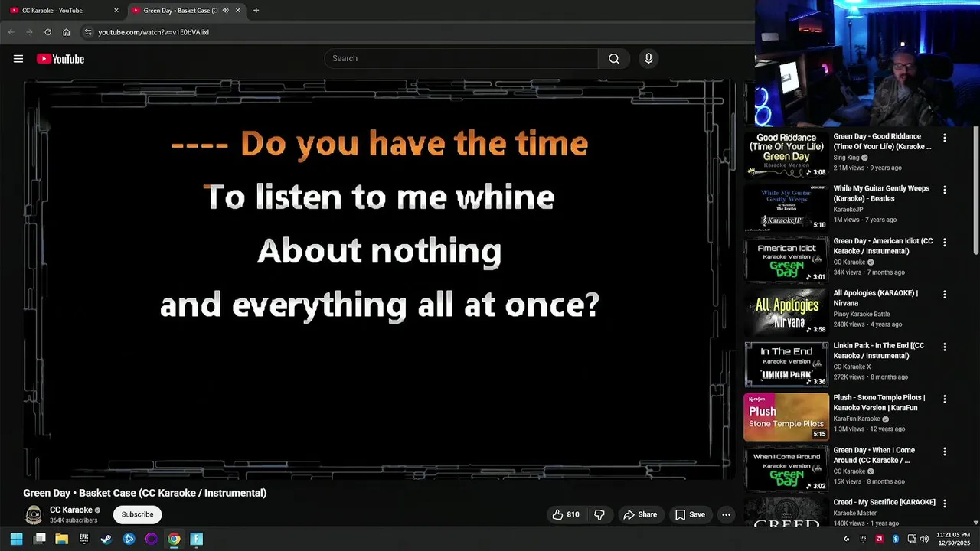Open Windows Start menu
The height and width of the screenshot is (551, 980).
click(x=17, y=539)
